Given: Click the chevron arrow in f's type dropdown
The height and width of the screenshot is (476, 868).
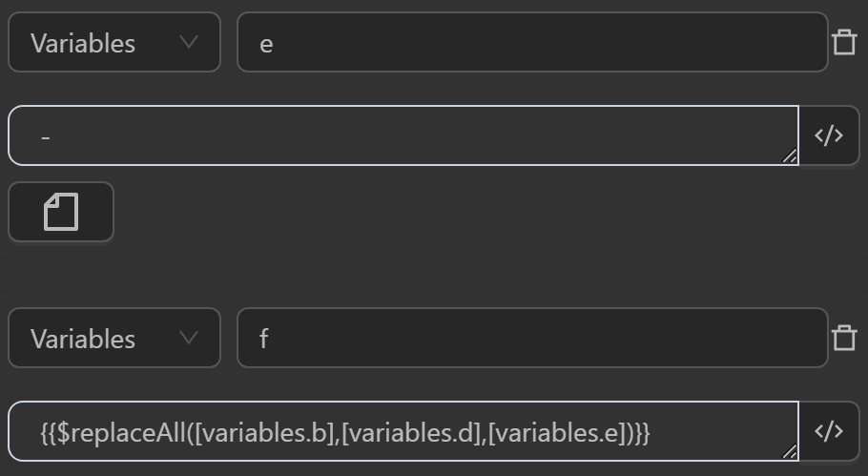Looking at the screenshot, I should coord(189,338).
